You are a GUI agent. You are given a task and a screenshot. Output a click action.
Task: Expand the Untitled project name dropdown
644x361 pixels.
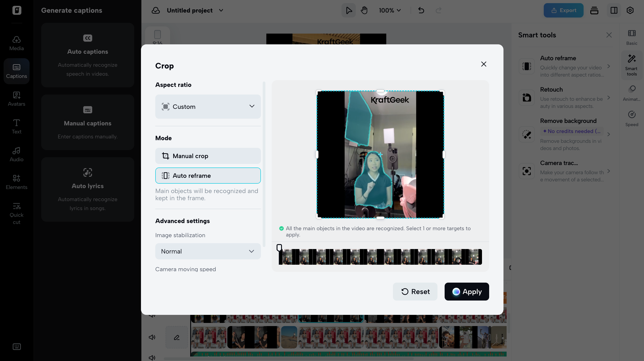221,10
